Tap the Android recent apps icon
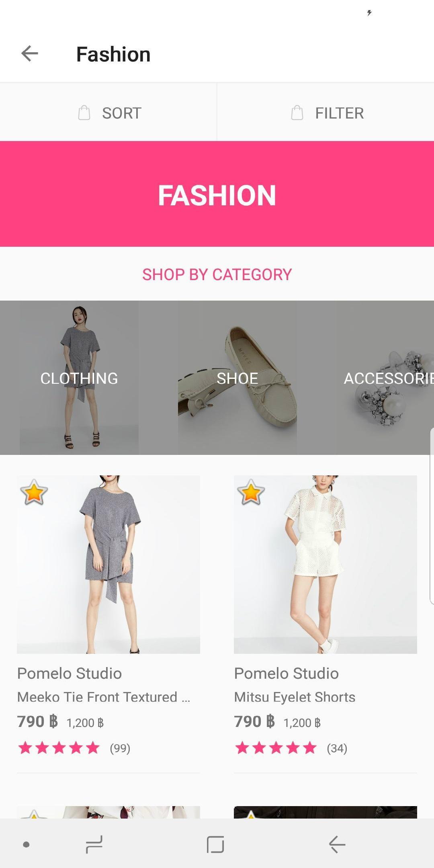 (x=94, y=844)
